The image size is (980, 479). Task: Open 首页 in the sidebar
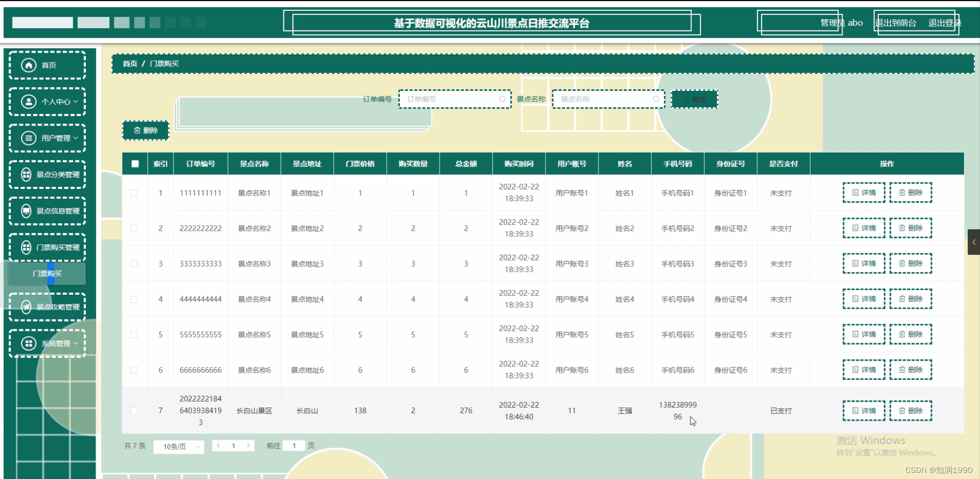tap(47, 65)
